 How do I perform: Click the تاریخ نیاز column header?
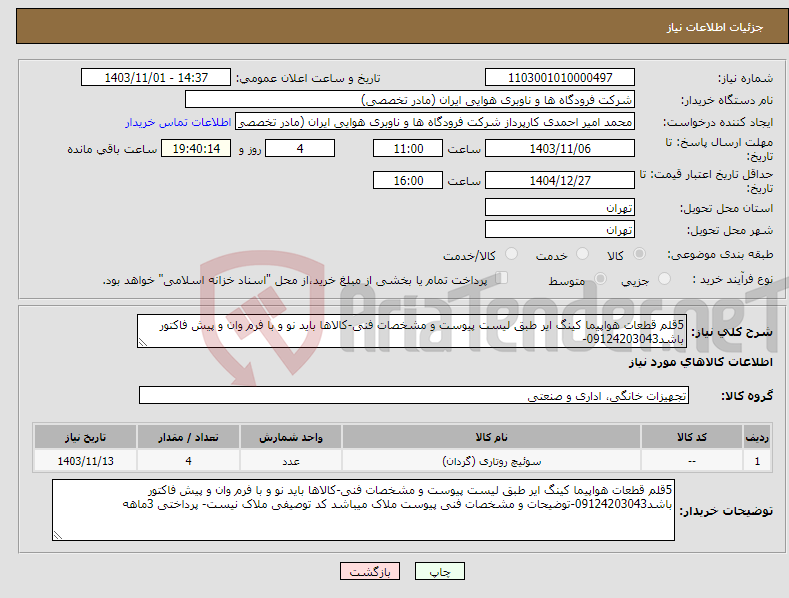tap(86, 437)
